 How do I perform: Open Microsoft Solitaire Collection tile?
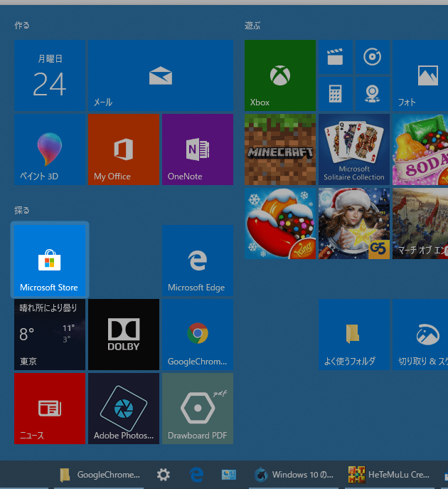point(354,149)
